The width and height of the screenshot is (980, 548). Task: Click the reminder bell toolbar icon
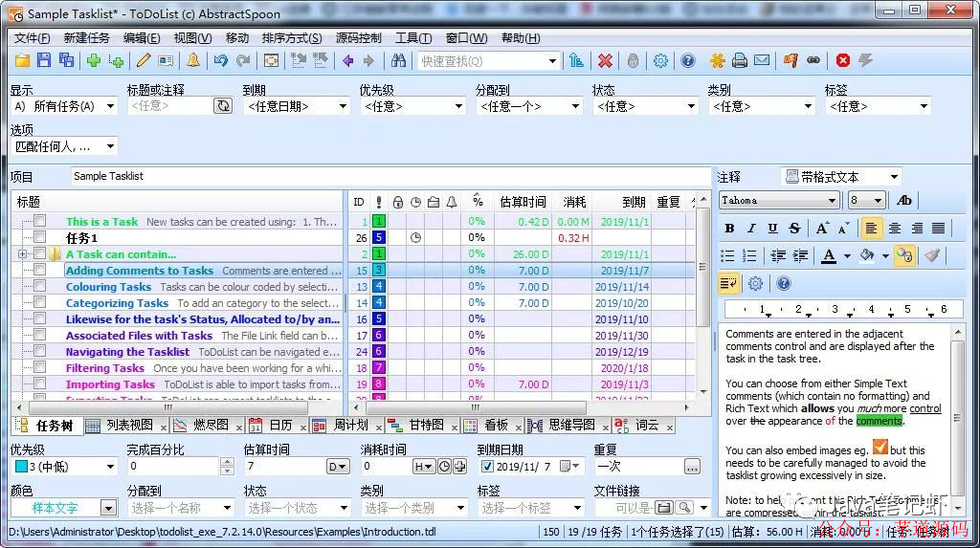pos(193,60)
